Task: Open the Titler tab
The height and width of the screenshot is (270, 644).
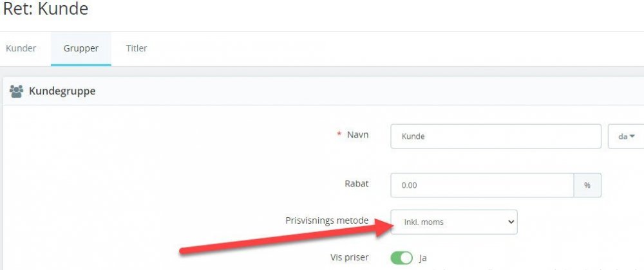Action: 137,48
